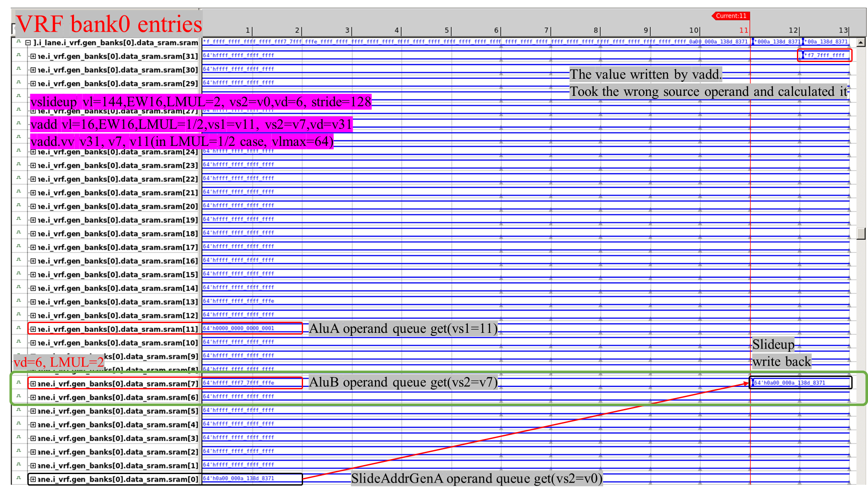This screenshot has width=868, height=495.
Task: Select the sram[13] signal name
Action: pos(118,302)
